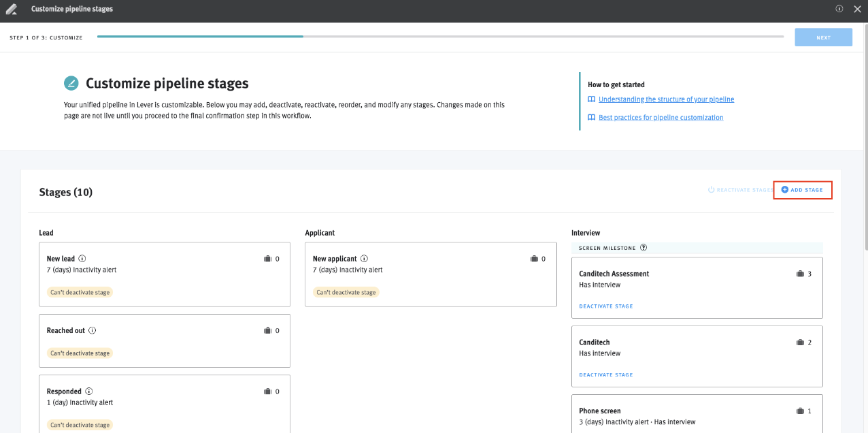Screen dimensions: 868x433
Task: Select the New applicant stage title
Action: [x=335, y=259]
